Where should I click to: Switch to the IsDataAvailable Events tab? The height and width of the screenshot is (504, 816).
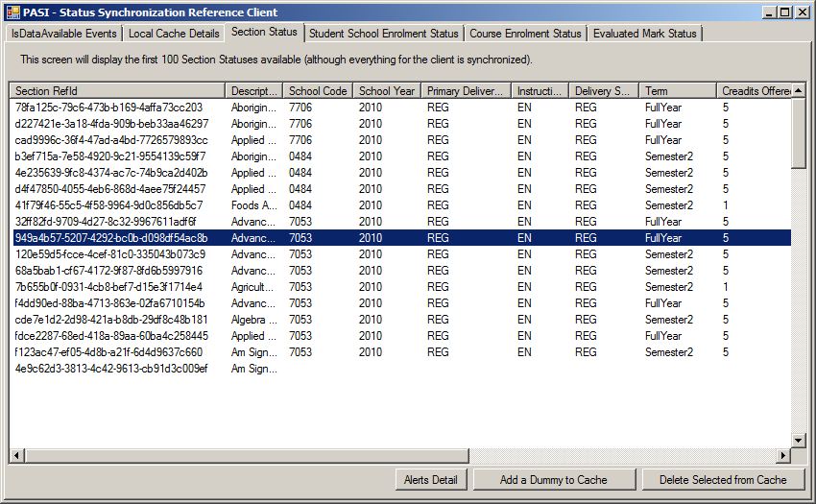click(64, 34)
